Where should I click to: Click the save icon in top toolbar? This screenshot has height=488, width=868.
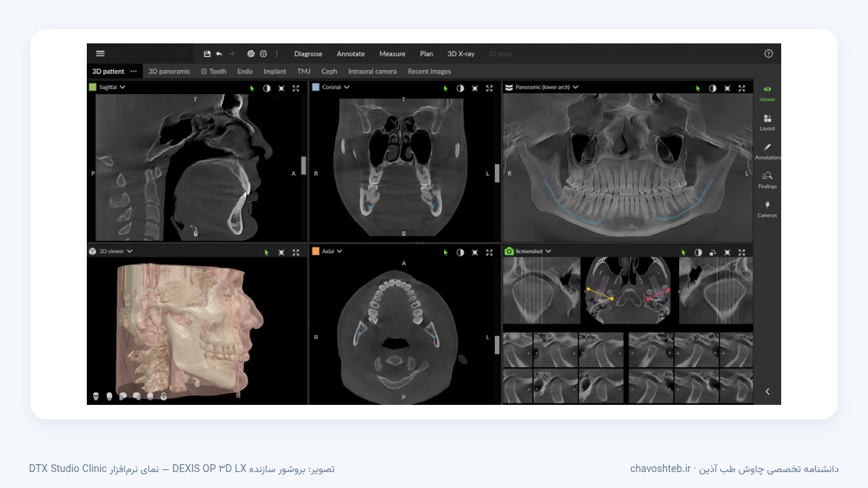(207, 53)
